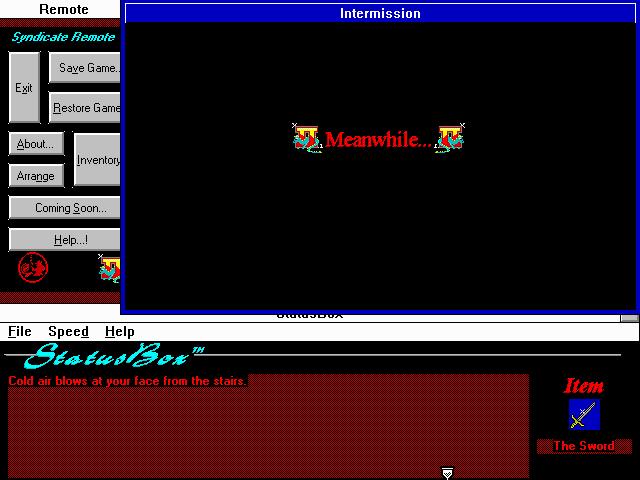Open the Speed menu

[68, 331]
